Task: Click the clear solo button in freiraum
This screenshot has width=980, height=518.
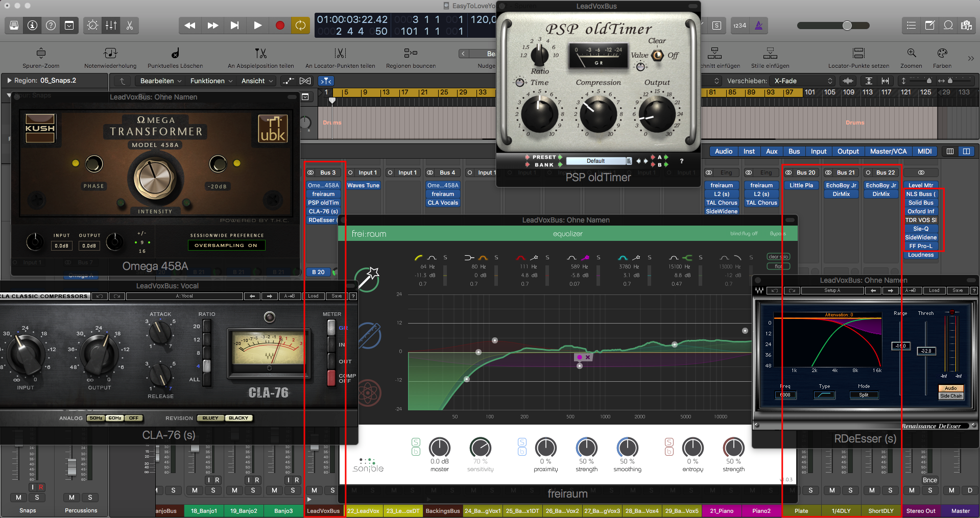Action: click(x=778, y=257)
